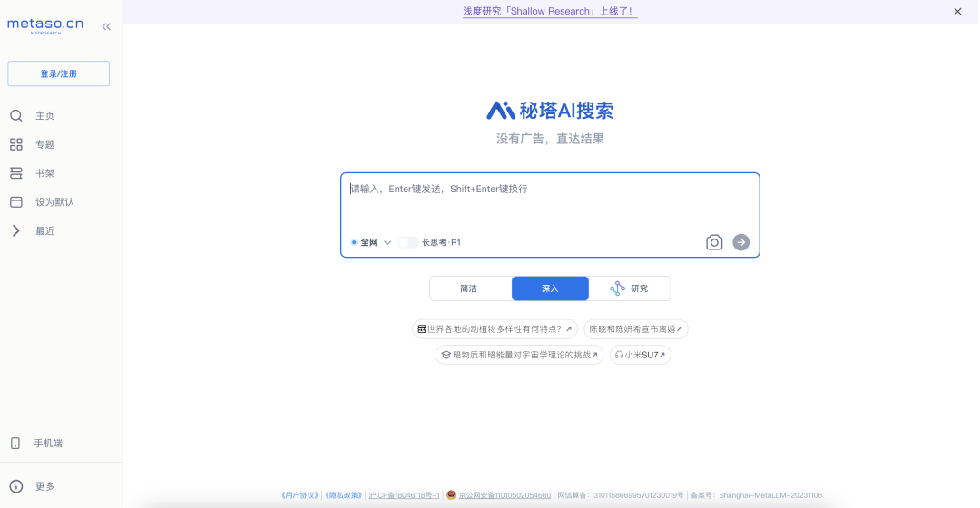Open the 全网 scope dropdown arrow
Viewport: 980px width, 508px height.
coord(387,242)
